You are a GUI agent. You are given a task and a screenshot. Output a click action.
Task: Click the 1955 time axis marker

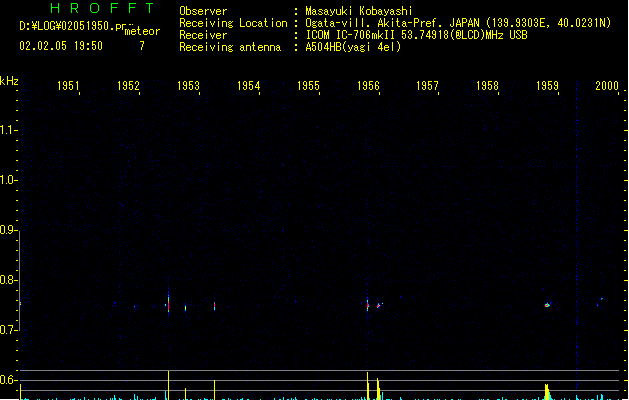308,85
